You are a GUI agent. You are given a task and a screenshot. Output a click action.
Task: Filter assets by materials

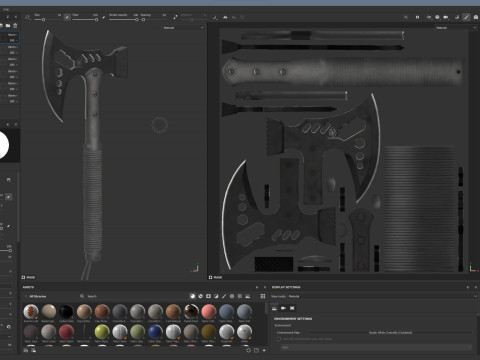(x=193, y=296)
